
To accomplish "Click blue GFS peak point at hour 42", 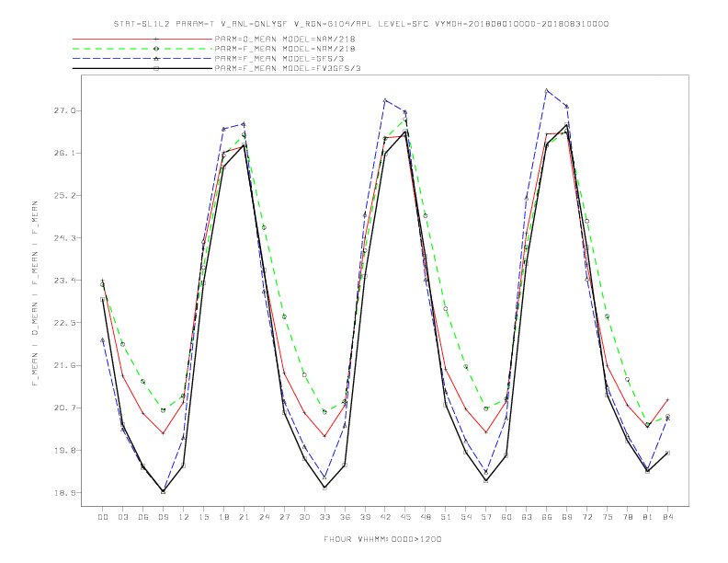I will coord(385,100).
